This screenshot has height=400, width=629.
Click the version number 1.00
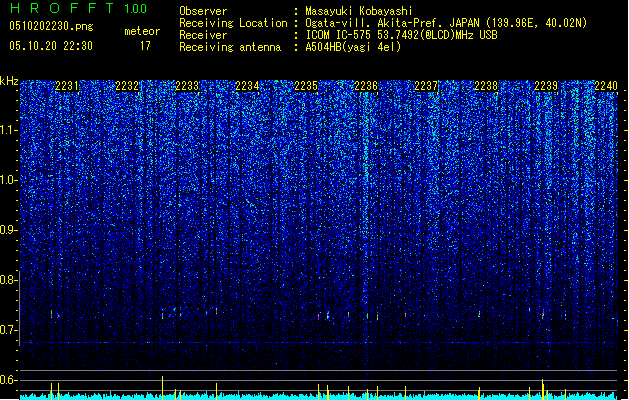point(135,8)
